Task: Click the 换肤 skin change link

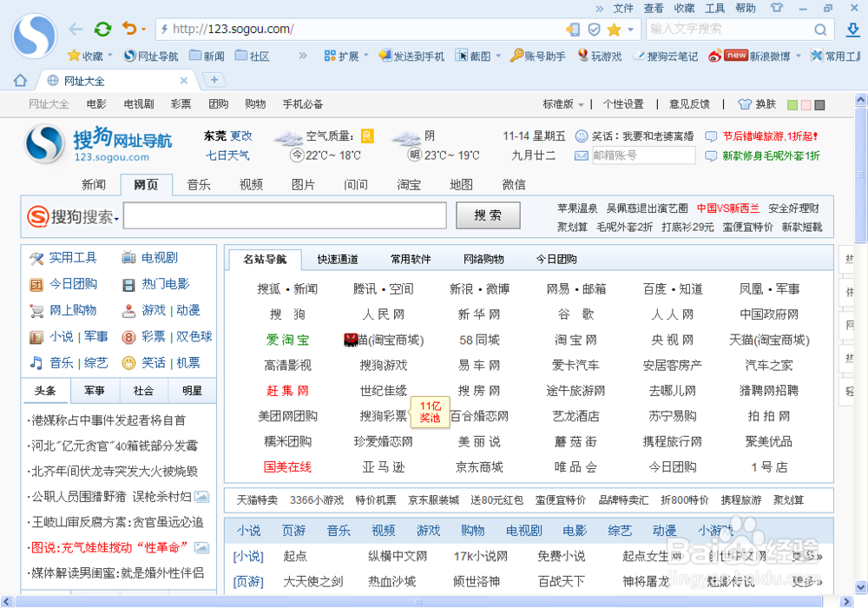Action: click(757, 104)
